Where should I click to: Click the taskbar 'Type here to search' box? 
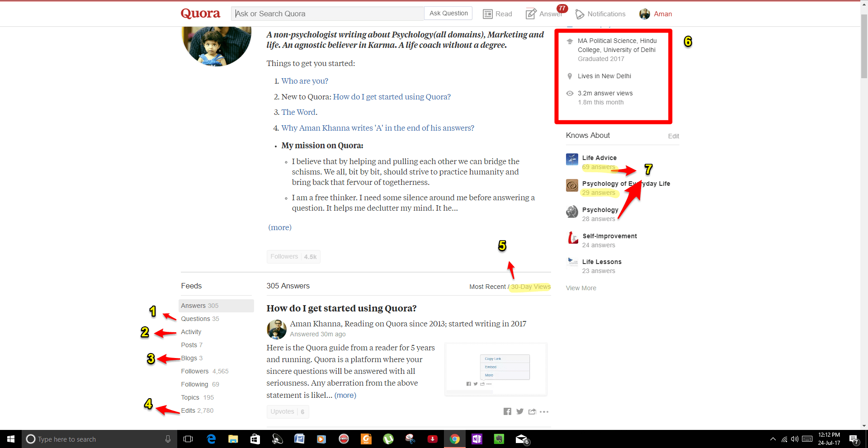pos(99,439)
